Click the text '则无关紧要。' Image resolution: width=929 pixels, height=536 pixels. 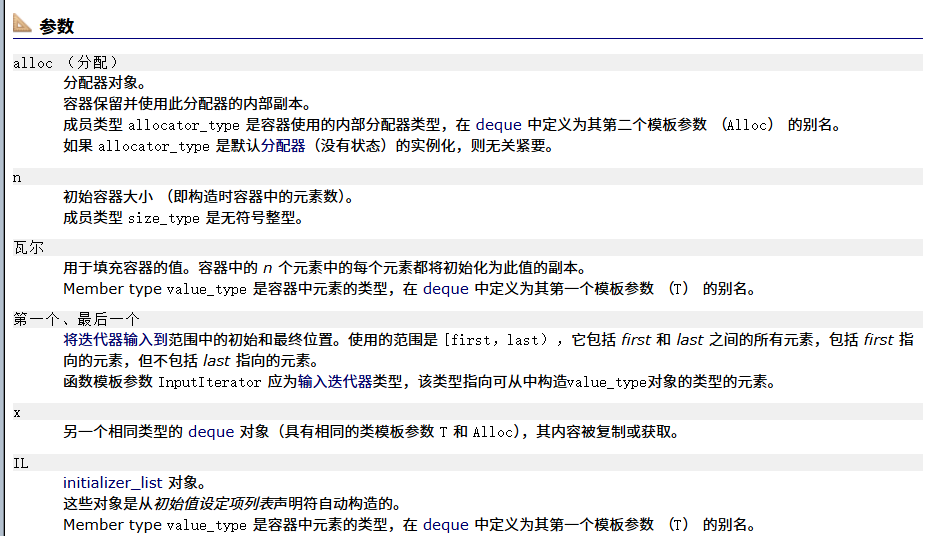tap(512, 146)
